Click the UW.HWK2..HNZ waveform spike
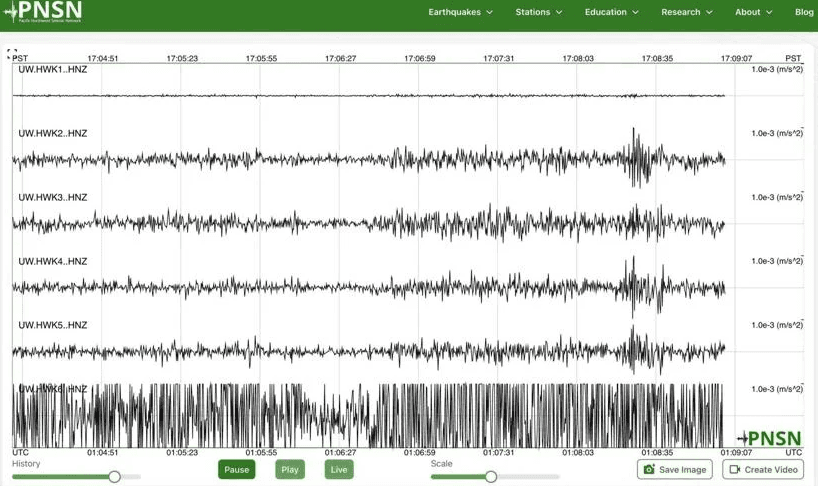Viewport: 818px width, 486px height. point(635,157)
